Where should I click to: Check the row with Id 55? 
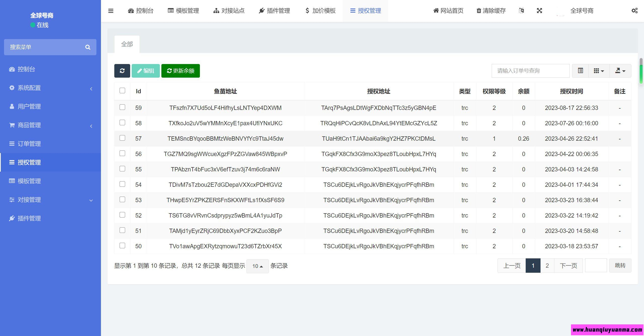(x=122, y=169)
